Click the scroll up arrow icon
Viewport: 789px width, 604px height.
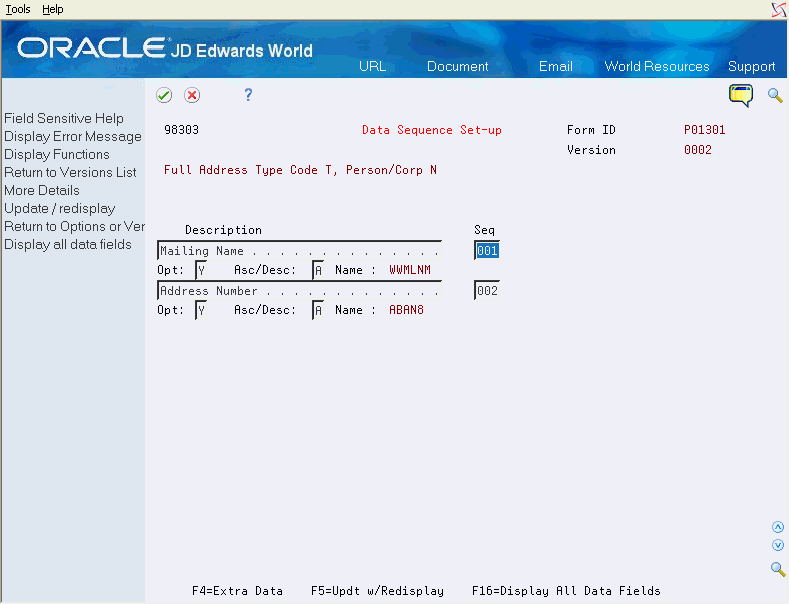[778, 527]
